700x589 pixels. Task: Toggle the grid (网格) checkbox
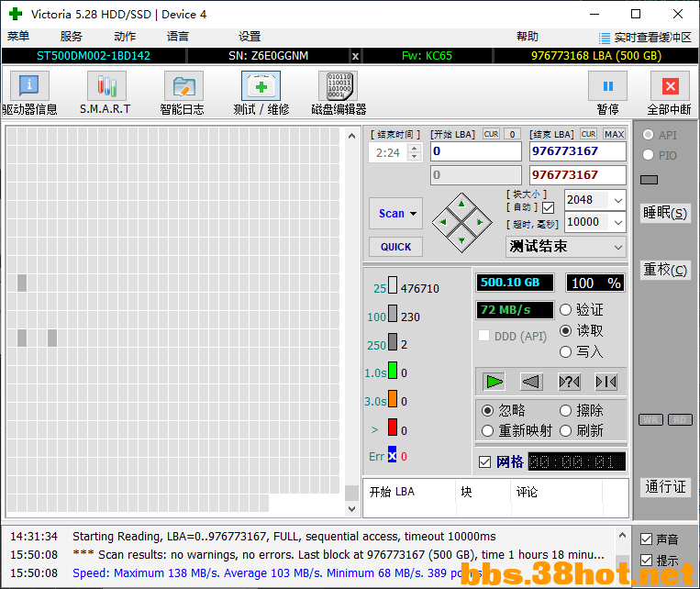tap(484, 461)
